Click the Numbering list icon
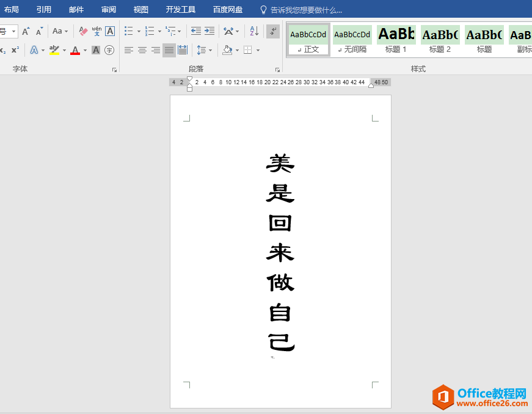 [x=150, y=31]
